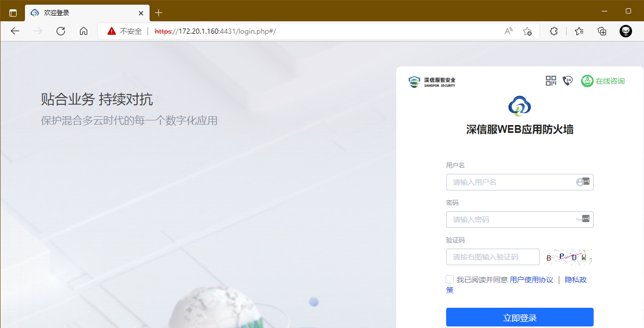Check the 我已阅读并同意 agreement checkbox
Image resolution: width=644 pixels, height=328 pixels.
coord(450,279)
